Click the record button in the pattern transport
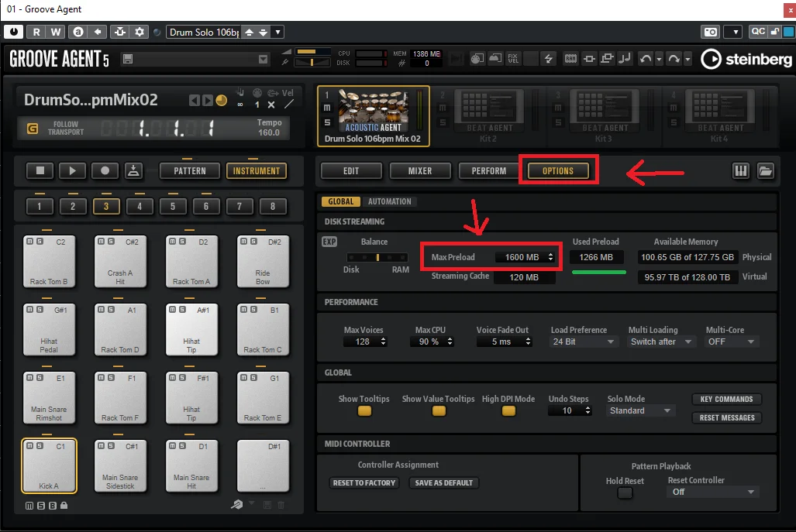This screenshot has height=532, width=796. [105, 171]
